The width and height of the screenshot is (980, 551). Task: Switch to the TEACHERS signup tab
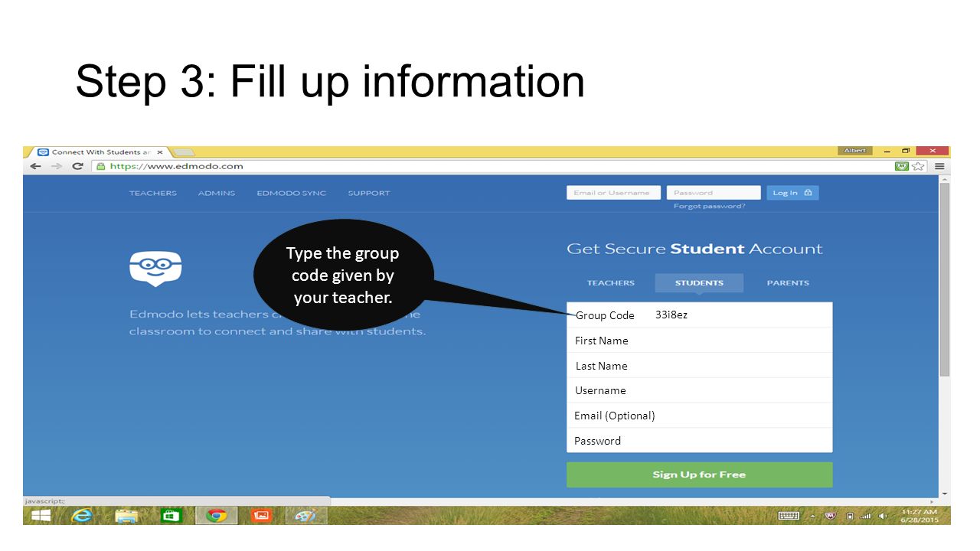pyautogui.click(x=610, y=283)
